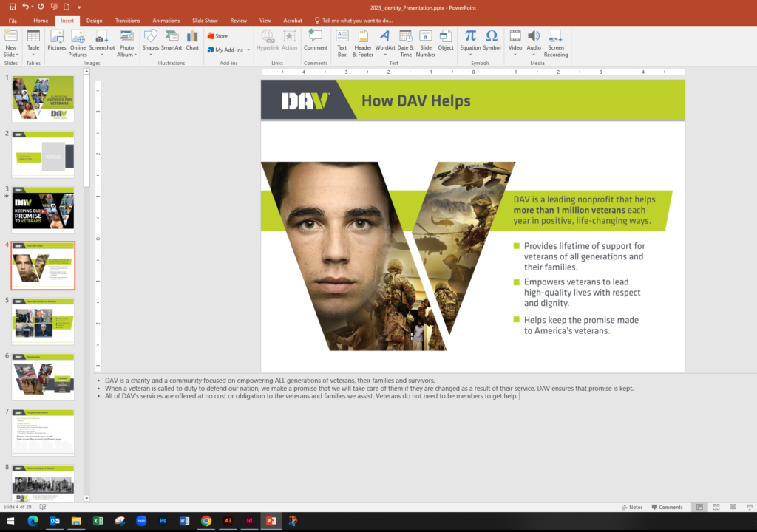Viewport: 757px width, 532px height.
Task: Switch to Slide Sorter view in status bar
Action: point(716,507)
